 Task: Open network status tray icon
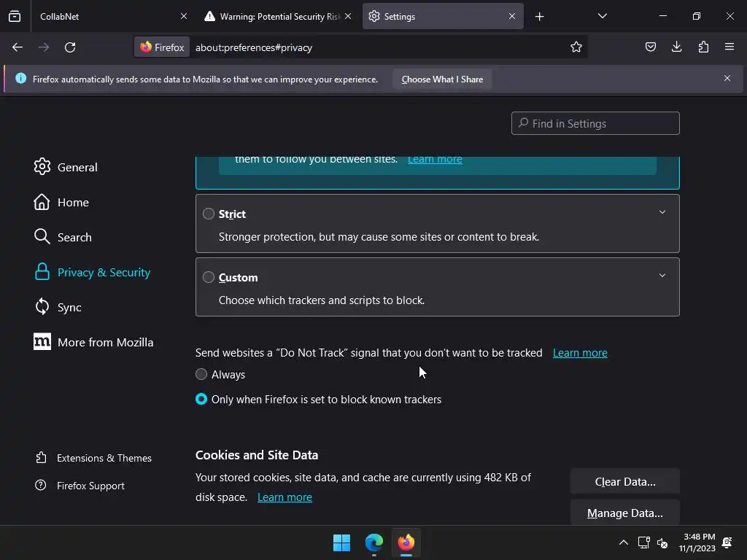(x=643, y=542)
